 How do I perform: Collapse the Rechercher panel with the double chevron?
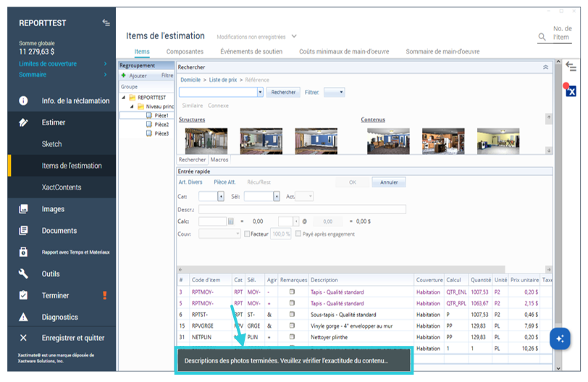pos(545,67)
